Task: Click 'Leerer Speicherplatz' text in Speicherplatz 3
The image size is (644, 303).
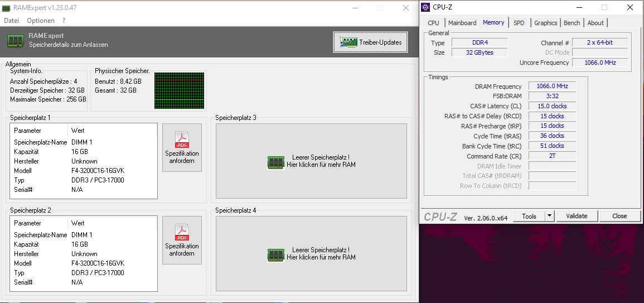Action: (321, 157)
